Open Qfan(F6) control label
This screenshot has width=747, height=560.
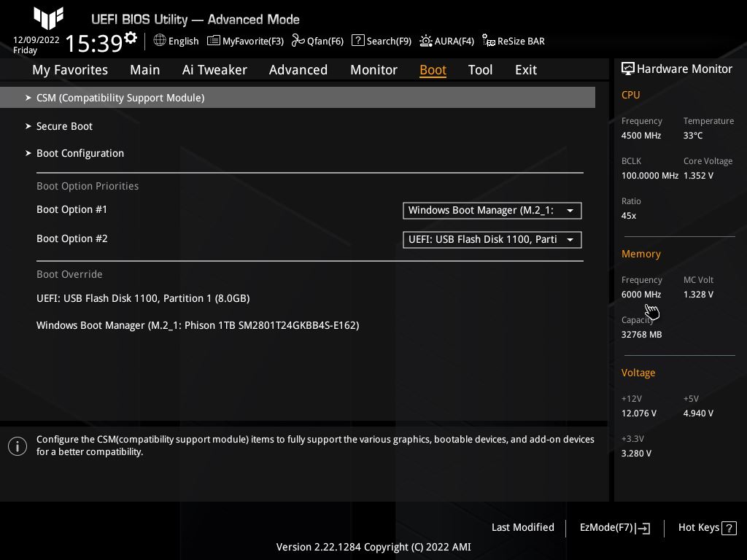(325, 41)
